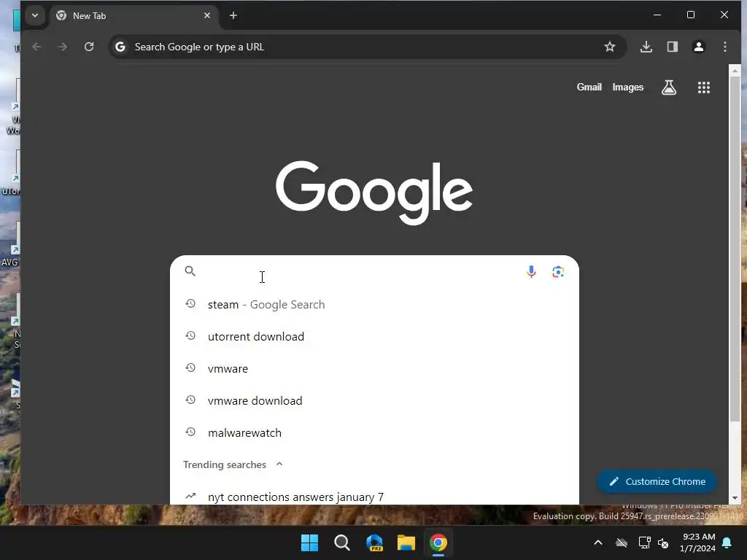The height and width of the screenshot is (560, 747).
Task: Open network status tray icon
Action: pyautogui.click(x=644, y=542)
